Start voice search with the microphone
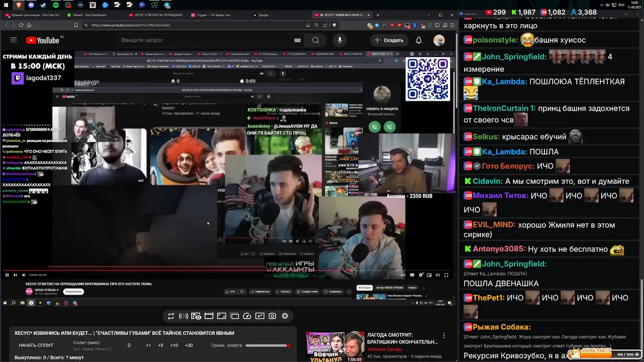This screenshot has width=644, height=362. tap(340, 40)
